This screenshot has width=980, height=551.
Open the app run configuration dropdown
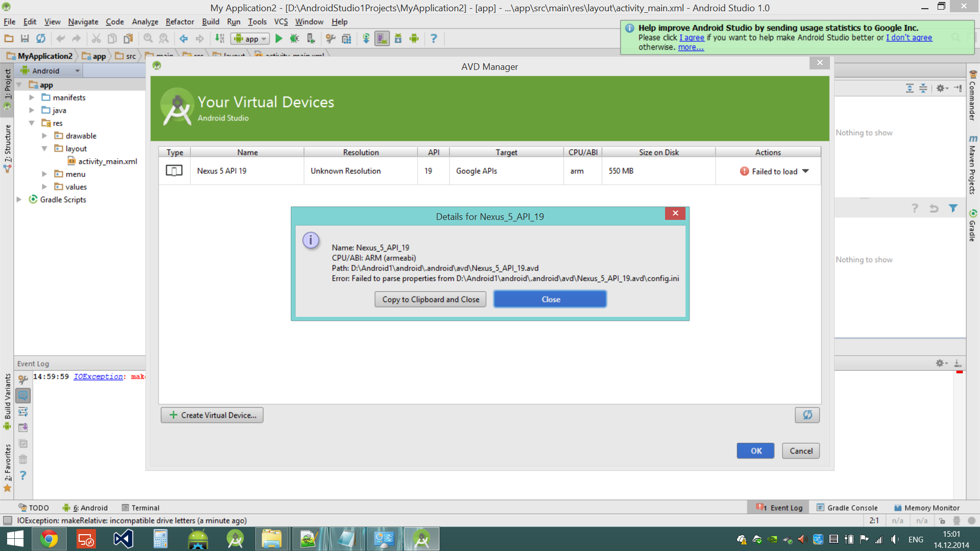(250, 39)
